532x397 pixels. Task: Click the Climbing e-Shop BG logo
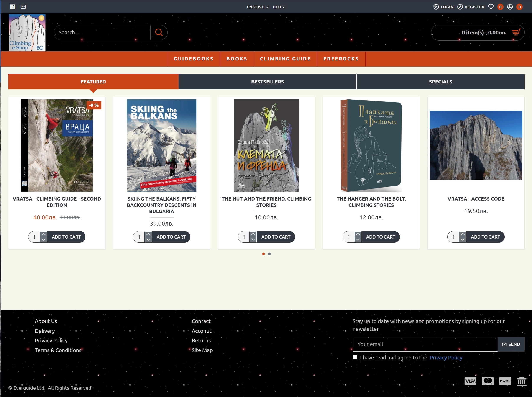[27, 33]
